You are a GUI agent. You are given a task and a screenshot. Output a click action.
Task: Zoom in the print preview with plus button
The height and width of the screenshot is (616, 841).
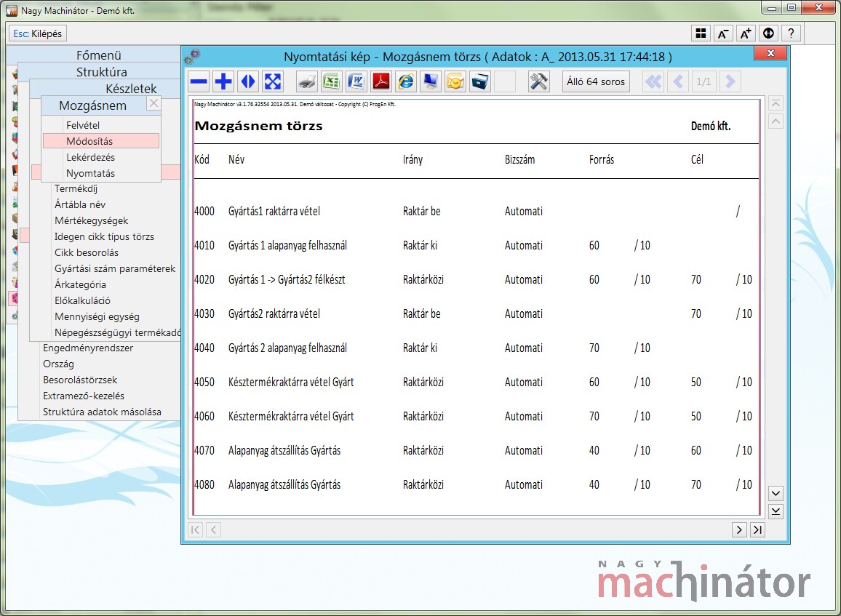click(223, 81)
